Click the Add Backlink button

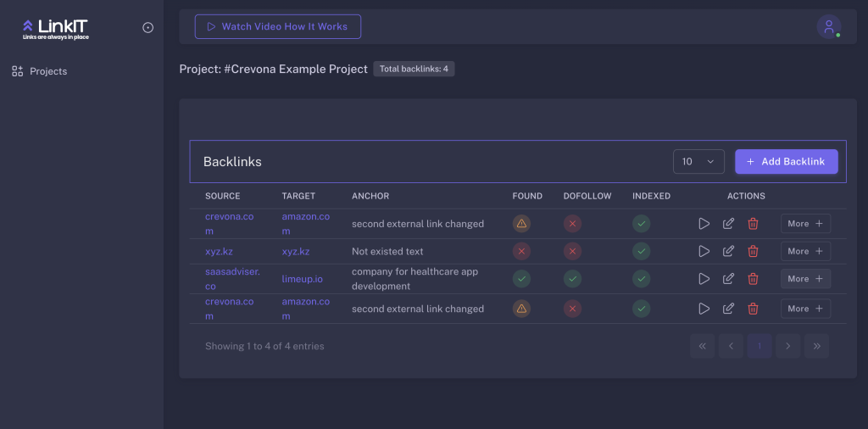click(x=786, y=162)
